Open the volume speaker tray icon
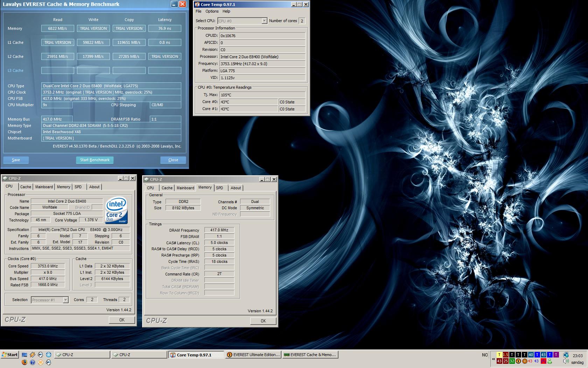The height and width of the screenshot is (368, 588). tap(566, 361)
